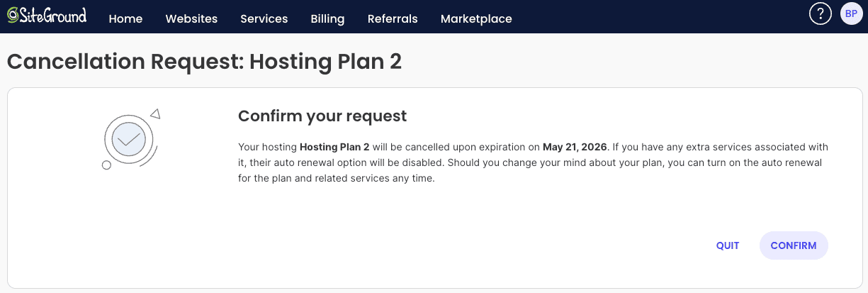
Task: Open the help question mark icon
Action: coord(820,13)
